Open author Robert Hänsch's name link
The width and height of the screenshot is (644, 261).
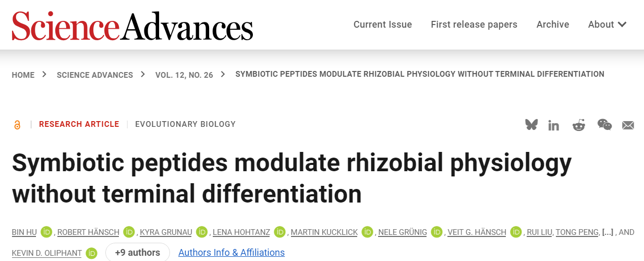click(x=88, y=232)
